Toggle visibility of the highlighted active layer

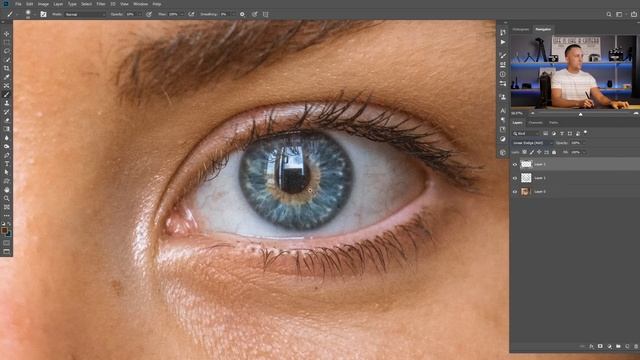tap(515, 164)
